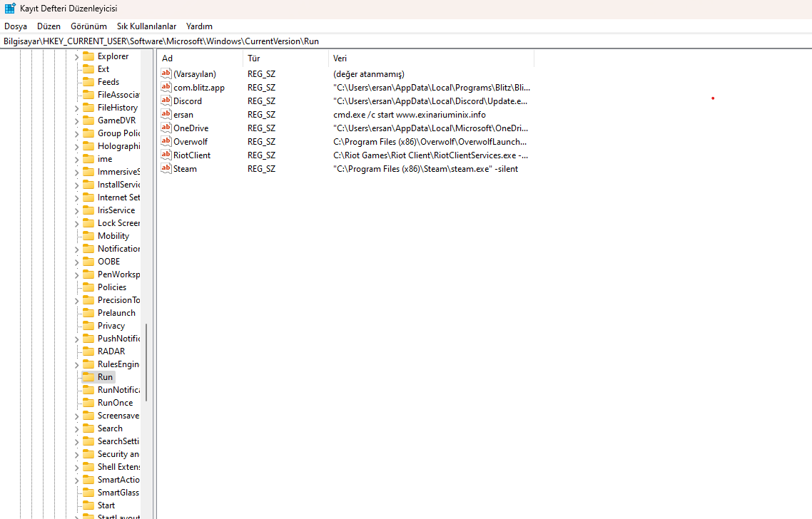Click the OOBE folder icon

[88, 262]
